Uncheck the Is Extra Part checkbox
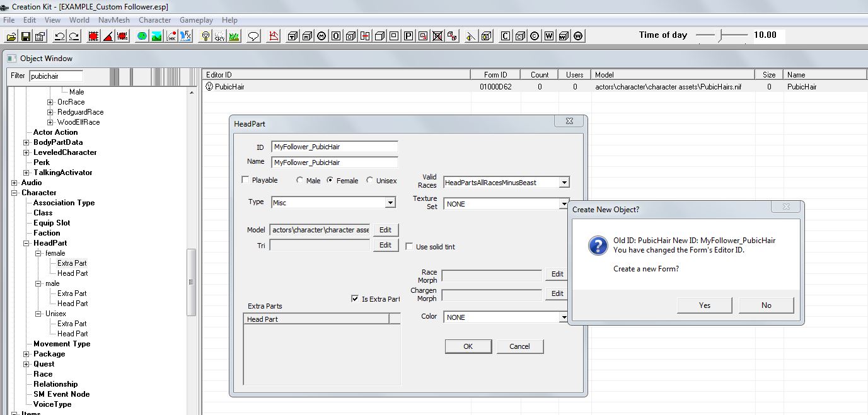The image size is (868, 415). tap(355, 298)
